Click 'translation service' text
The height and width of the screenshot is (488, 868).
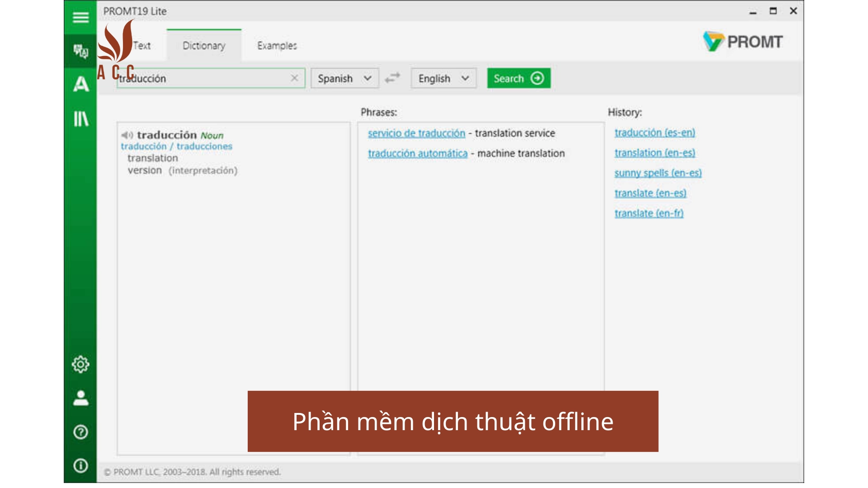pyautogui.click(x=515, y=133)
